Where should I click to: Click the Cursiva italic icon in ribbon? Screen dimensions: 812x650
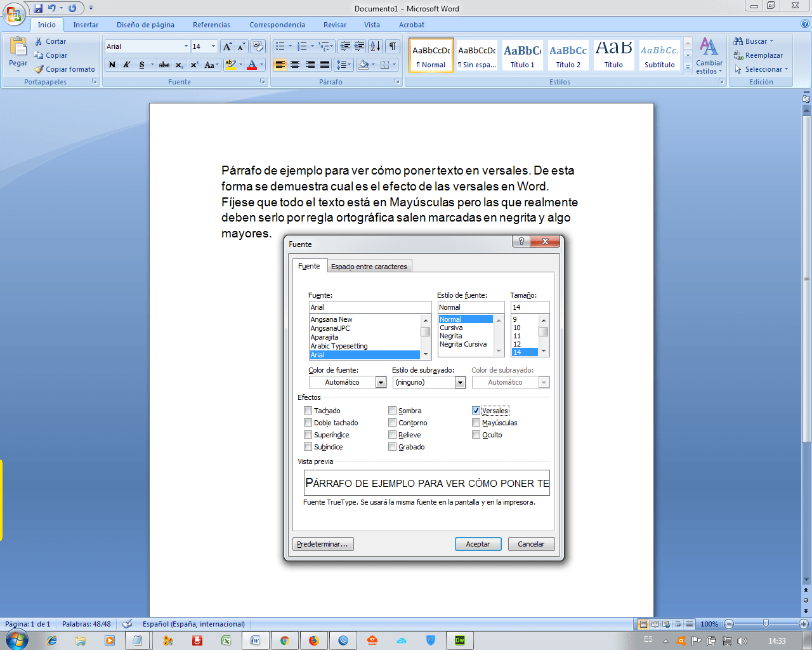pyautogui.click(x=127, y=65)
